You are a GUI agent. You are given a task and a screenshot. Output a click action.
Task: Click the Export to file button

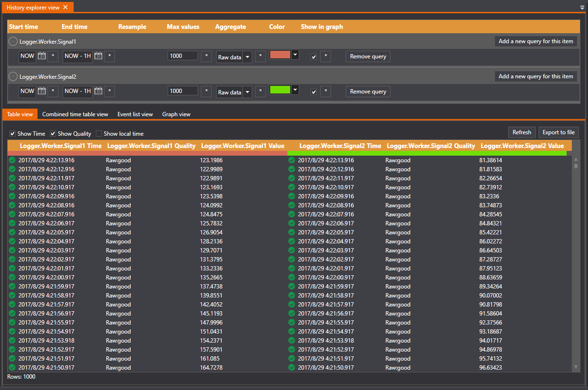559,132
